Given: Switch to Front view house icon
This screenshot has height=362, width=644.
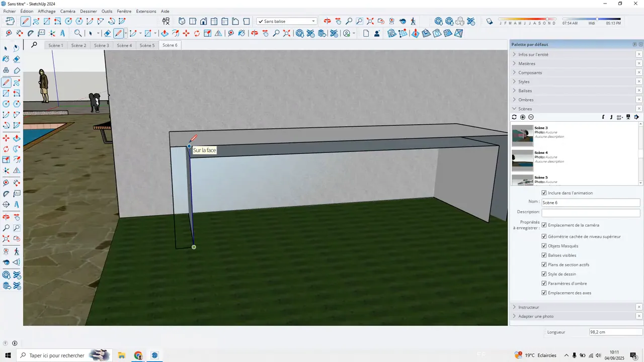Looking at the screenshot, I should tap(203, 21).
